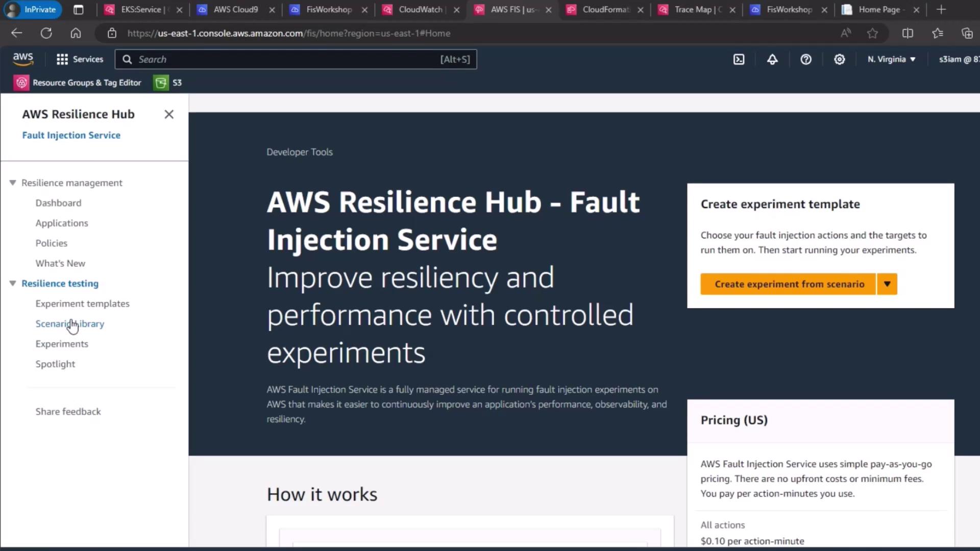Switch to the CloudWatch browser tab
Viewport: 980px width, 551px height.
click(x=420, y=9)
